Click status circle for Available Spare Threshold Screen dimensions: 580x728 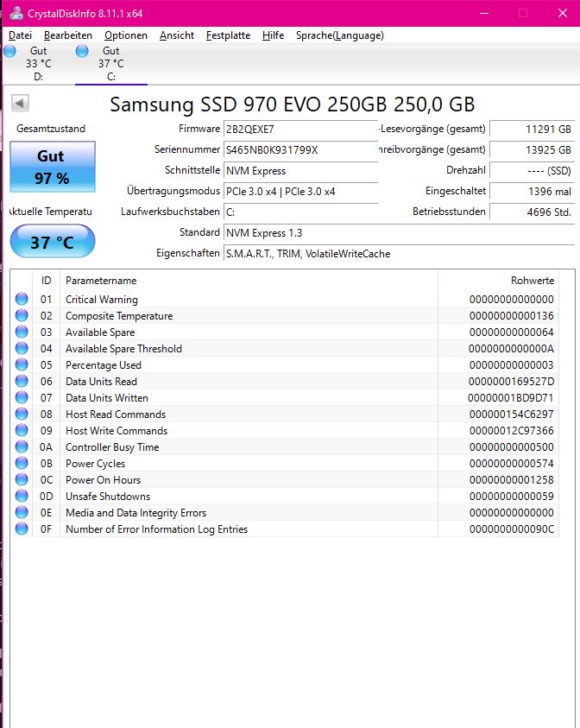pos(22,348)
